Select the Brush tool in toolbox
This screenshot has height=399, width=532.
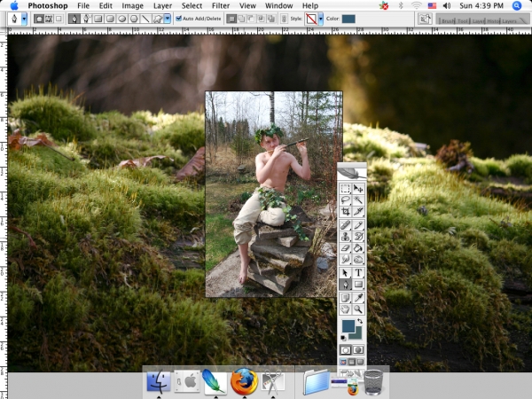(358, 225)
